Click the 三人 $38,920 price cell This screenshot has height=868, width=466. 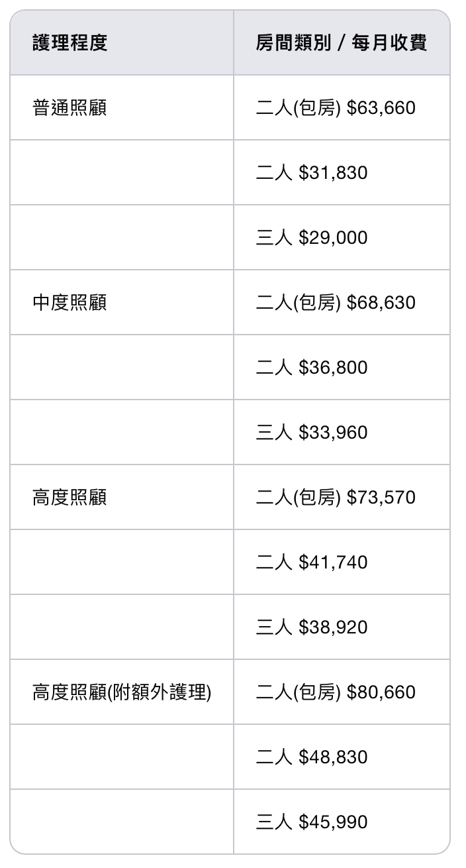tap(312, 627)
